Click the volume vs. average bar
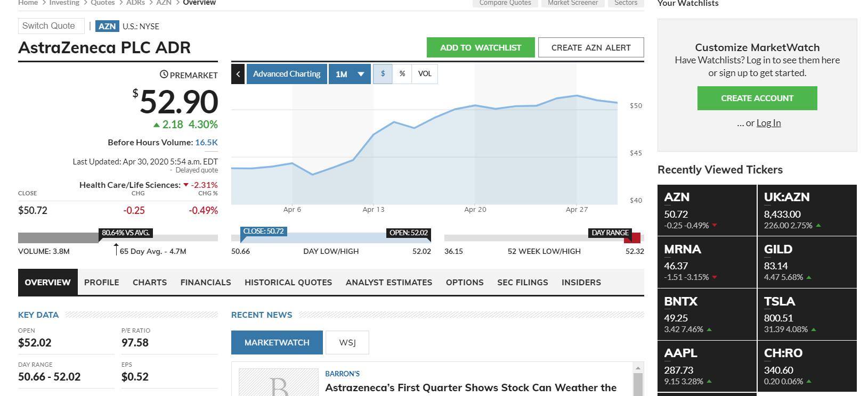 click(x=118, y=238)
